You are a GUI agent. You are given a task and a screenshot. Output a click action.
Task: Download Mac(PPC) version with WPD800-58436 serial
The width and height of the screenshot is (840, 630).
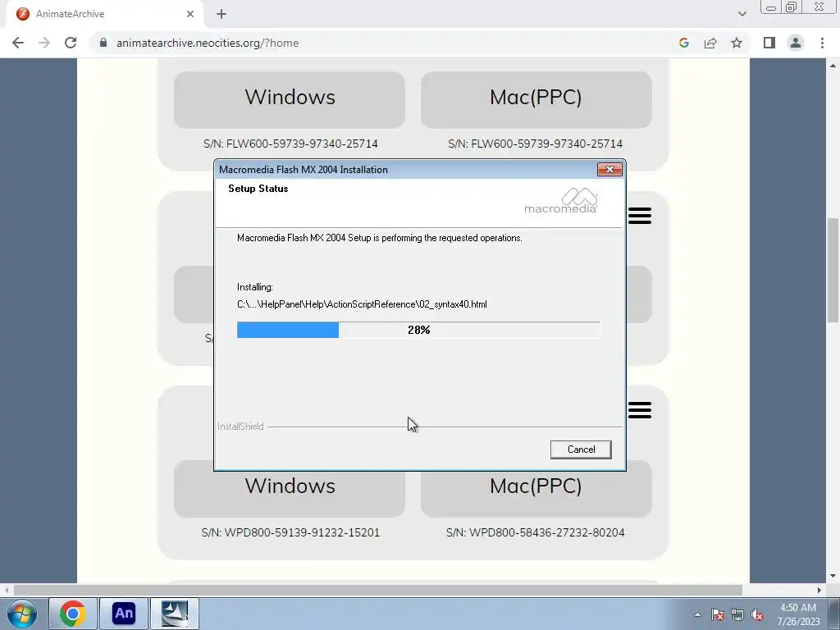pos(536,489)
